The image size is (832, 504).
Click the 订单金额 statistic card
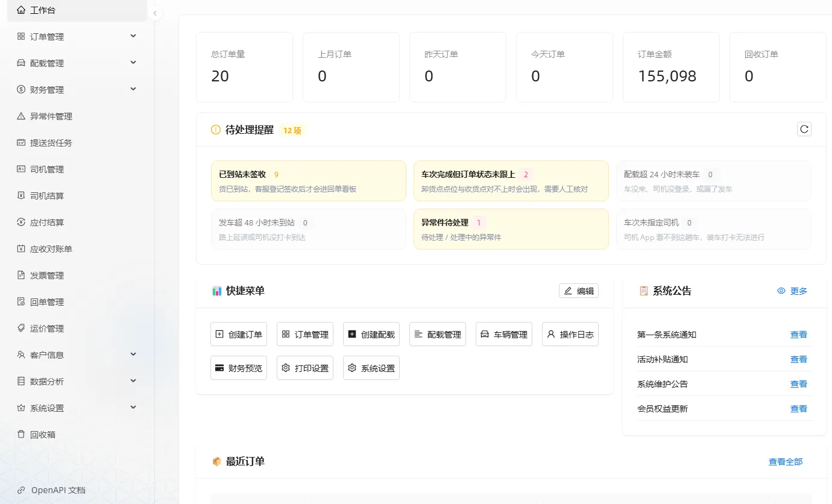pyautogui.click(x=671, y=67)
